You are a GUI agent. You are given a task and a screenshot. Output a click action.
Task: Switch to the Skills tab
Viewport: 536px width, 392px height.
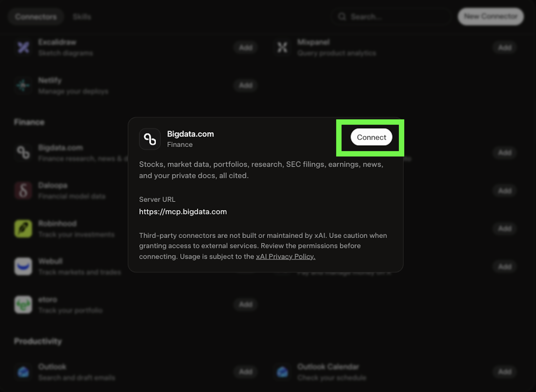(x=82, y=17)
